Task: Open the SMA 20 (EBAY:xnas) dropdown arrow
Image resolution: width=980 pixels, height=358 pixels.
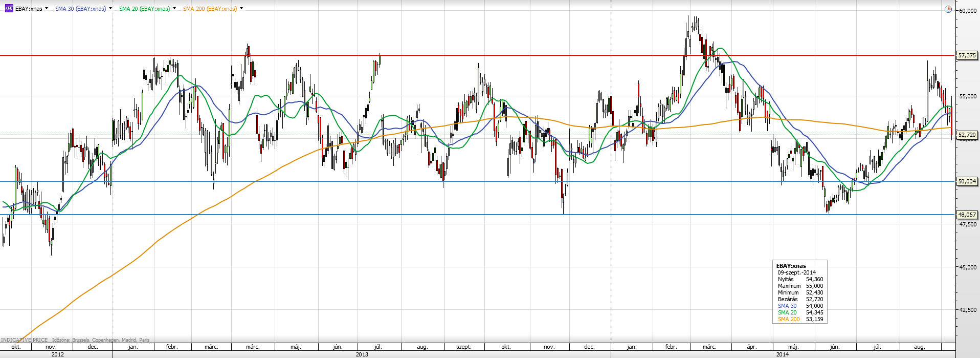Action: pos(174,9)
